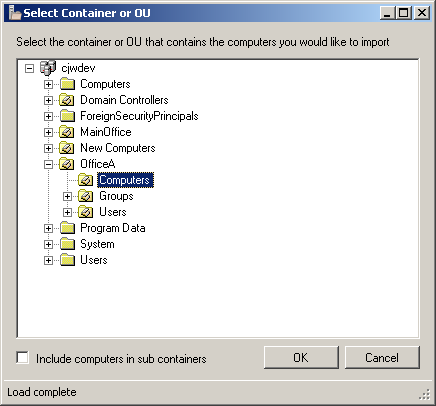Expand the top-level Computers container
This screenshot has height=406, width=436.
pyautogui.click(x=48, y=84)
